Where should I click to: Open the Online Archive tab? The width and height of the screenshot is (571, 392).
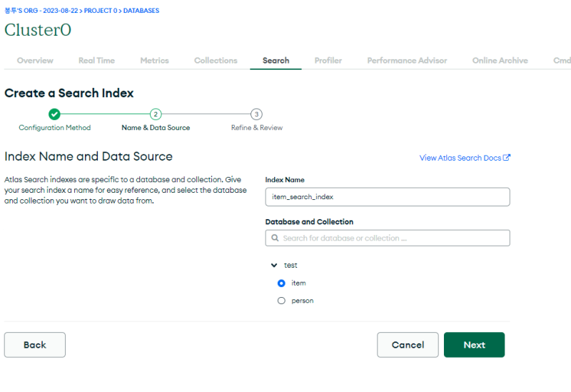(x=500, y=61)
